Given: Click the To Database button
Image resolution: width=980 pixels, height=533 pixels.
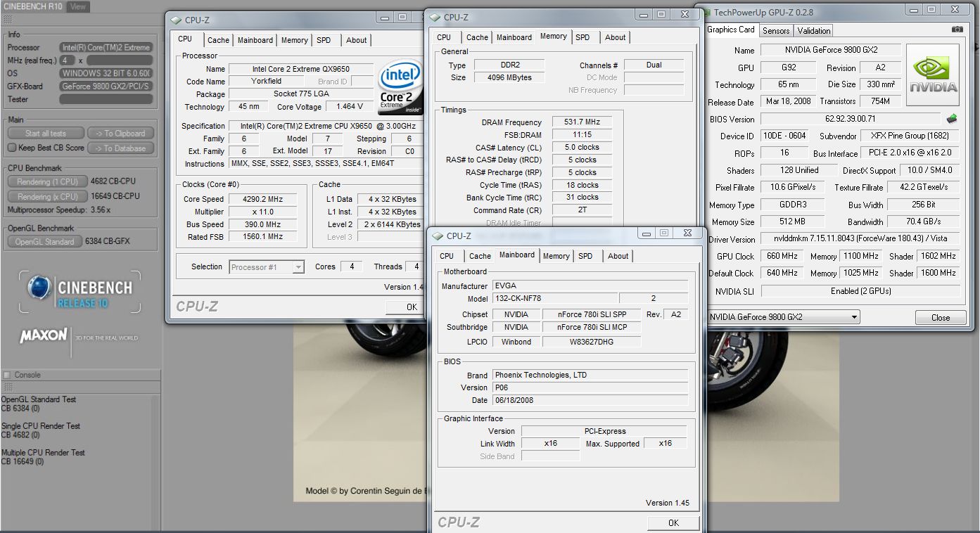Looking at the screenshot, I should click(x=120, y=148).
